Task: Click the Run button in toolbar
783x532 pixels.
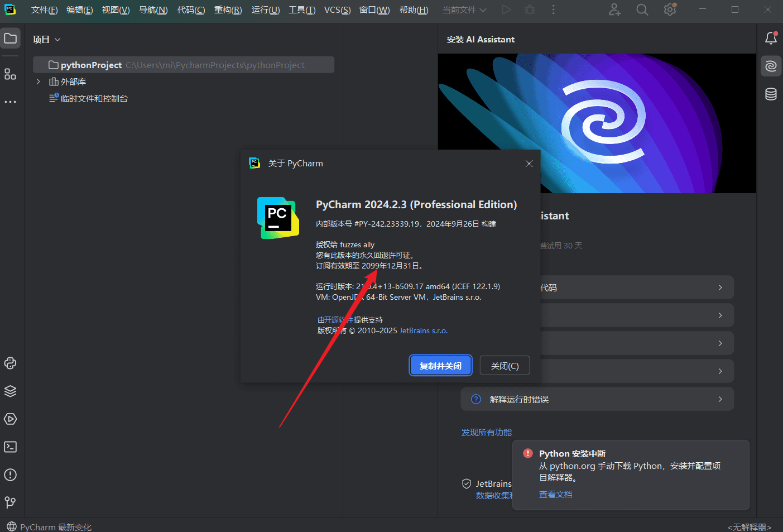Action: pos(506,9)
